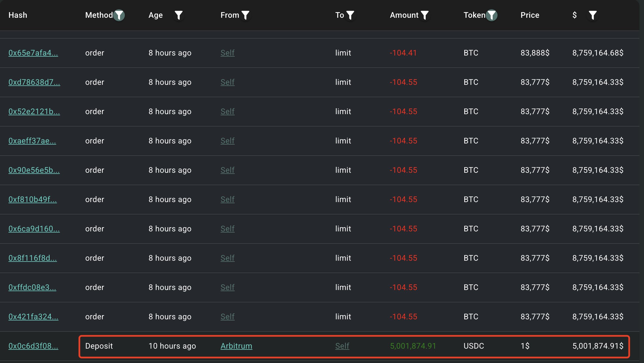Click the Self link in the Deposit row's To column

click(x=342, y=346)
